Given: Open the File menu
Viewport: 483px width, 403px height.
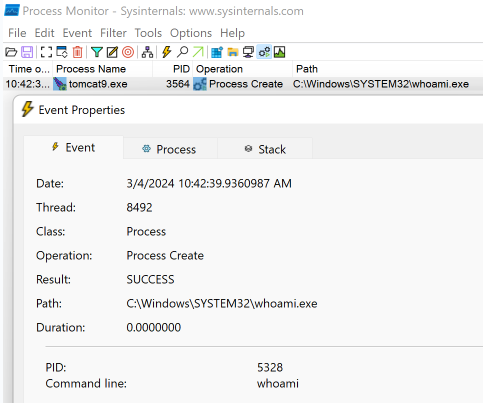Looking at the screenshot, I should click(x=17, y=33).
